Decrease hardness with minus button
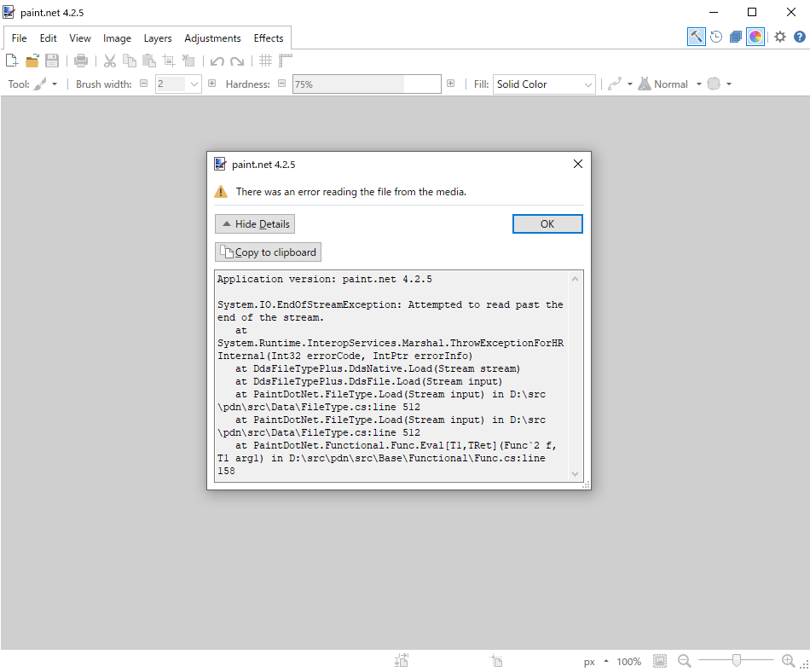The image size is (810, 672). click(281, 84)
